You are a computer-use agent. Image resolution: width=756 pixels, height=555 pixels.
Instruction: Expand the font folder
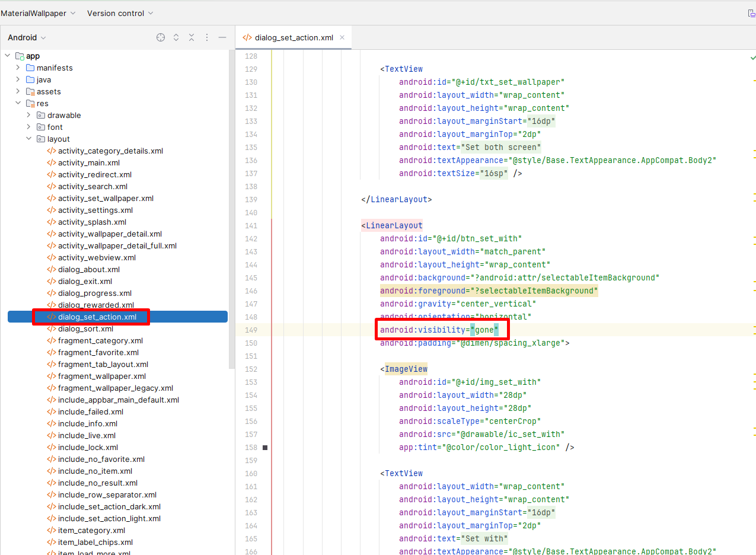click(29, 127)
